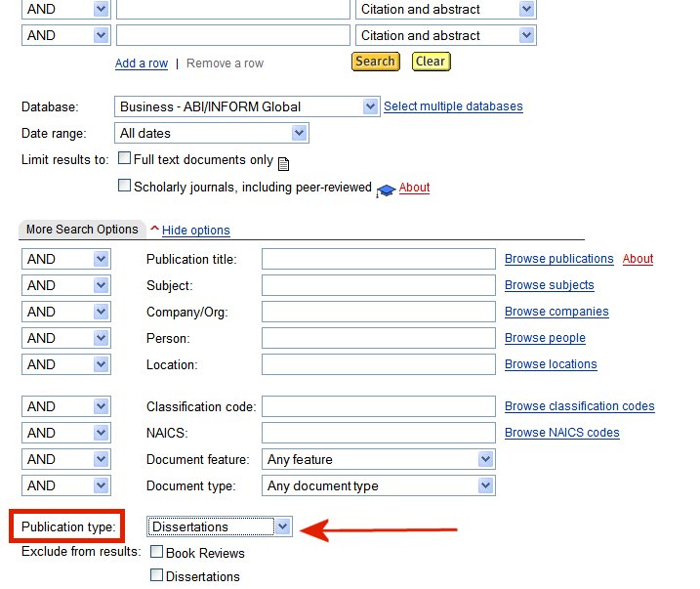Open the Publication type dropdown
The width and height of the screenshot is (700, 589).
coord(282,526)
